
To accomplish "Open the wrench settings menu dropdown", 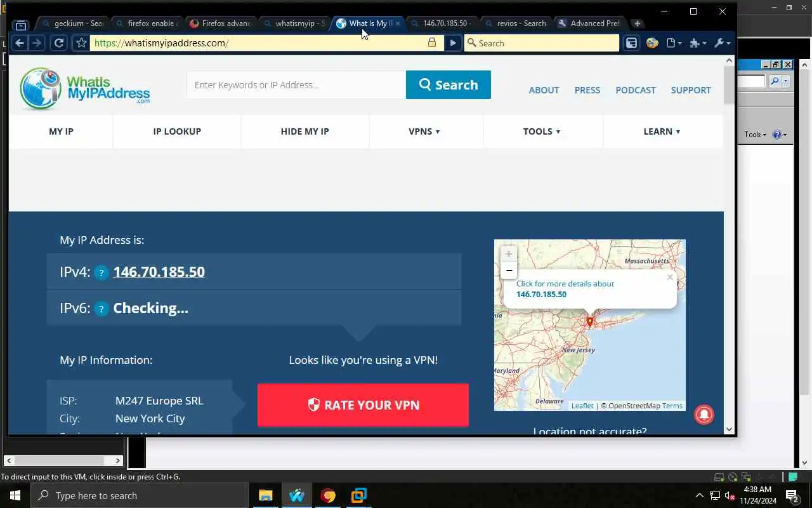I will tap(722, 43).
